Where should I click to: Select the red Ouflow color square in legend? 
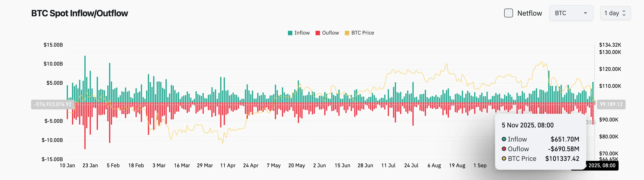318,33
